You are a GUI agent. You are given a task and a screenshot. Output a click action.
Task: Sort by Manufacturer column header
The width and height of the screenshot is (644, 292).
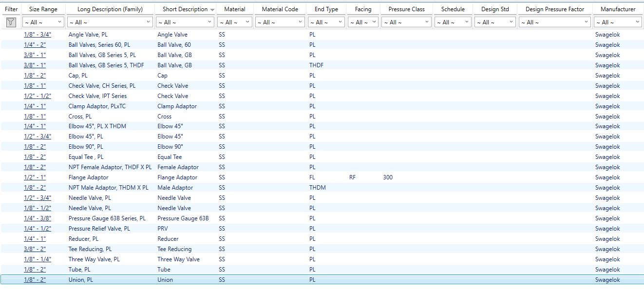[x=618, y=9]
